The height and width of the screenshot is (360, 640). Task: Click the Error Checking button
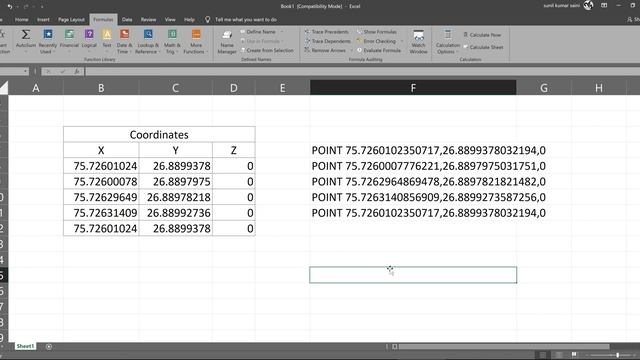pos(376,41)
